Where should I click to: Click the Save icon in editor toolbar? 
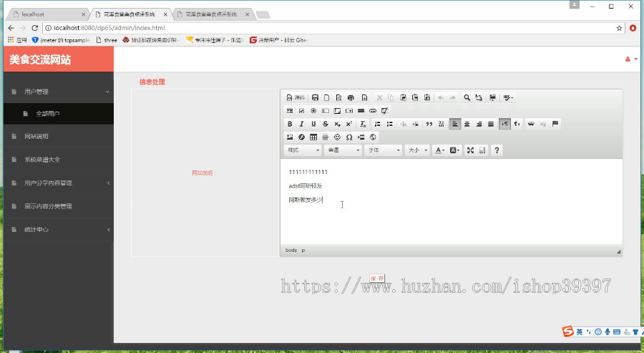click(x=315, y=98)
